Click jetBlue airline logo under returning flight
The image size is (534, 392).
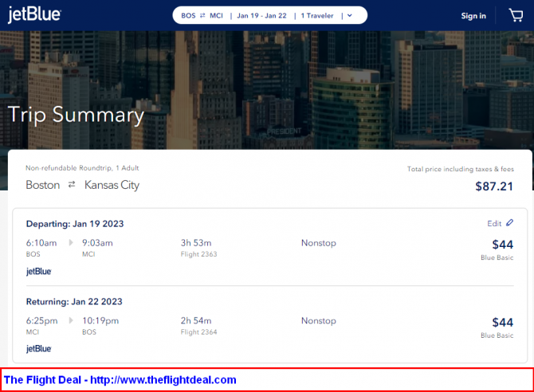[39, 349]
